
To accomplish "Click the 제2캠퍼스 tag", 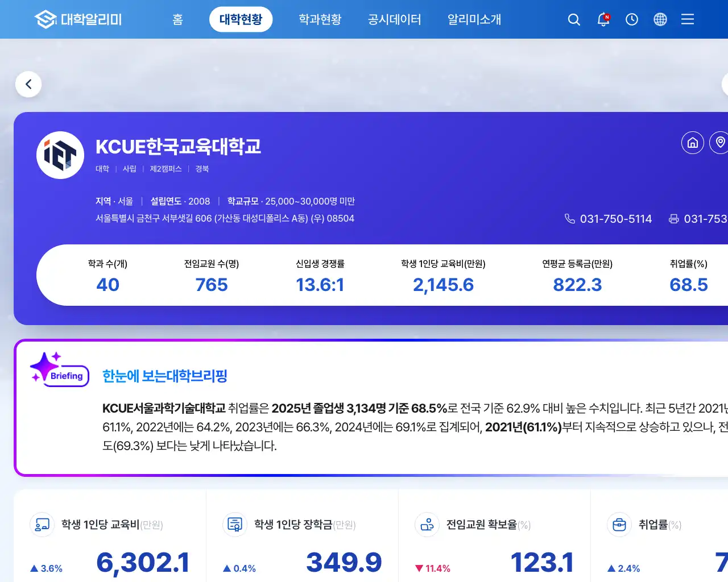I will pos(166,169).
